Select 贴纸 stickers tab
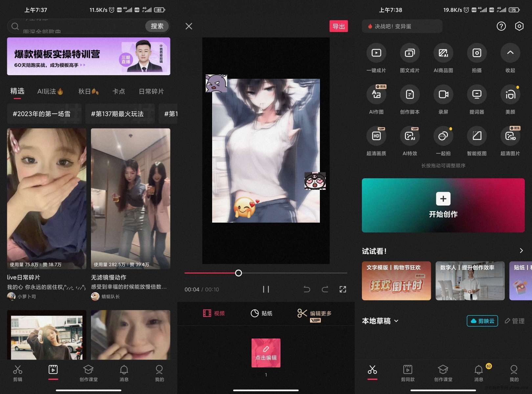Screen dimensions: 532x394 tap(261, 313)
